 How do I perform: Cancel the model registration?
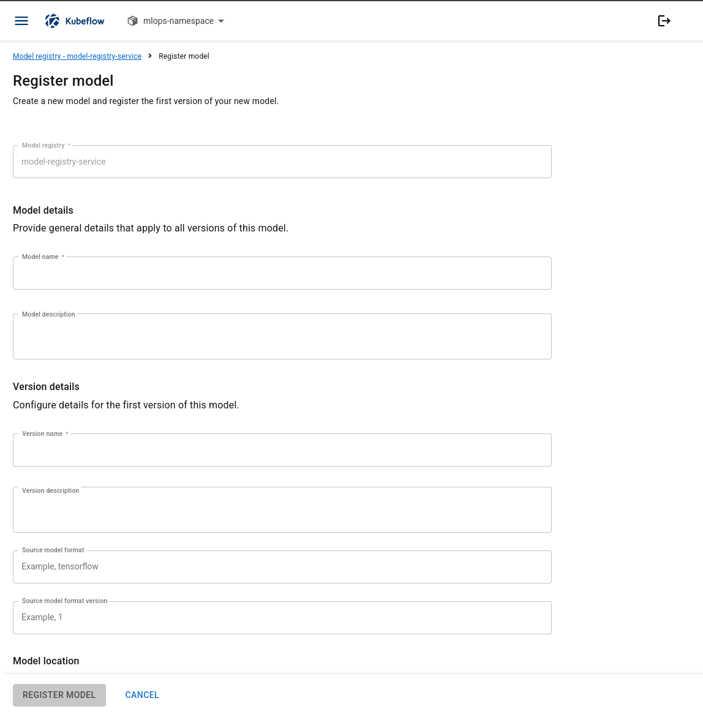point(142,695)
